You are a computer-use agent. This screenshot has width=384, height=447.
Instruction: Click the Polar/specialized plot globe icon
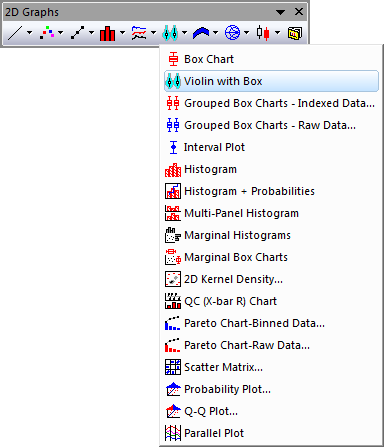point(232,33)
